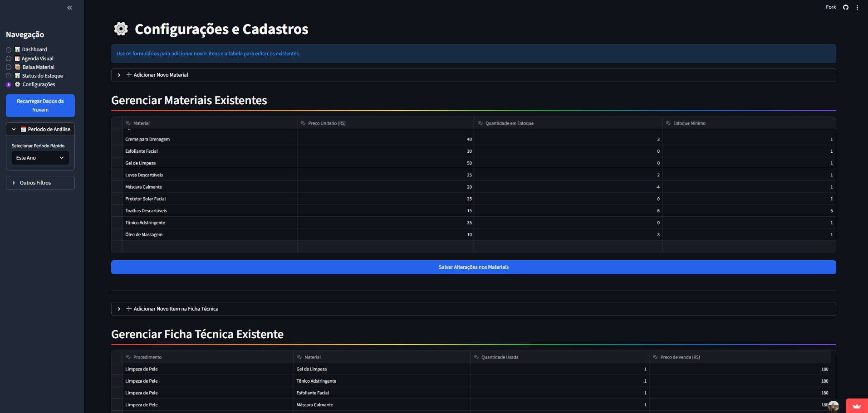Click the app creator avatar thumbnail
This screenshot has height=413, width=868.
[833, 406]
